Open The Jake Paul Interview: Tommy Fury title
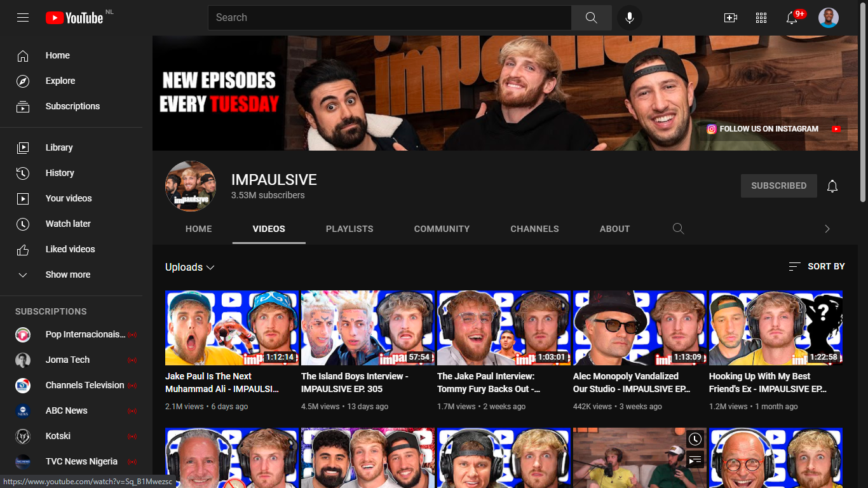 [x=489, y=383]
